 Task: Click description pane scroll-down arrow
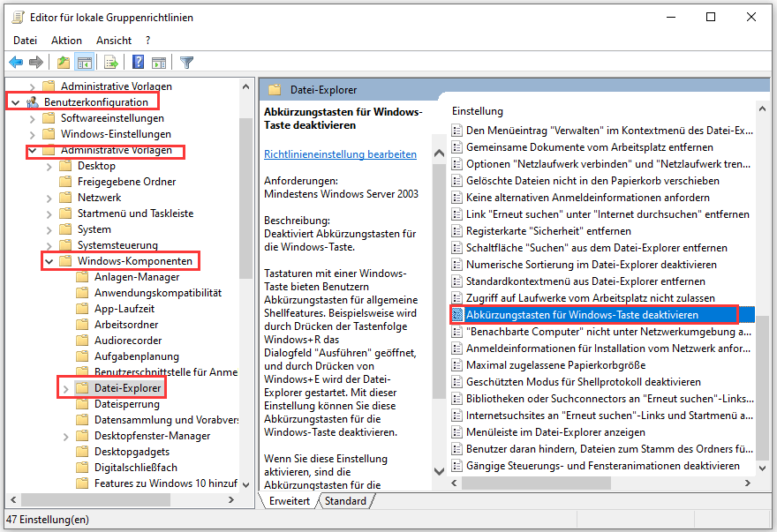tap(439, 471)
